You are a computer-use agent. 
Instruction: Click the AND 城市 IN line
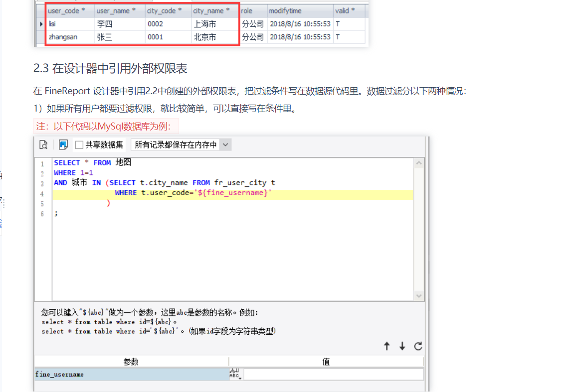point(164,183)
